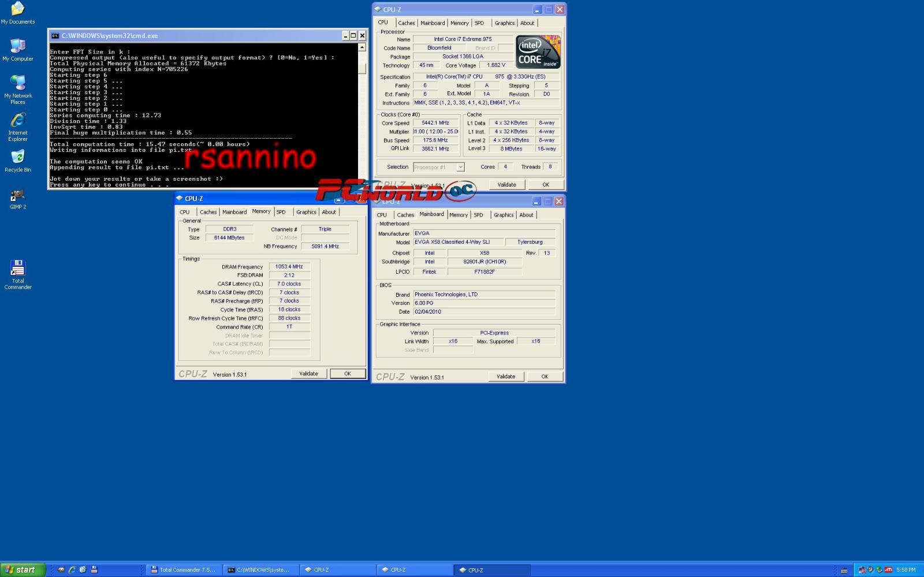The height and width of the screenshot is (577, 924).
Task: Select About tab in Memory window
Action: pos(329,212)
